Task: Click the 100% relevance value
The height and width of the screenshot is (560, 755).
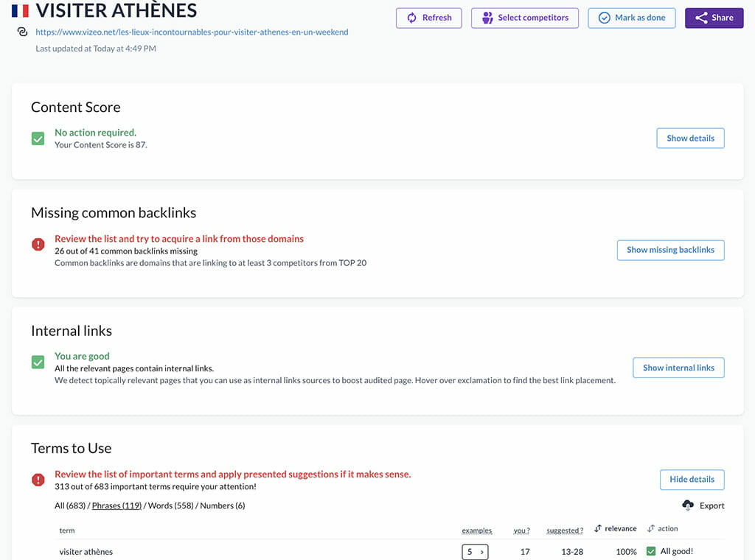Action: point(626,552)
